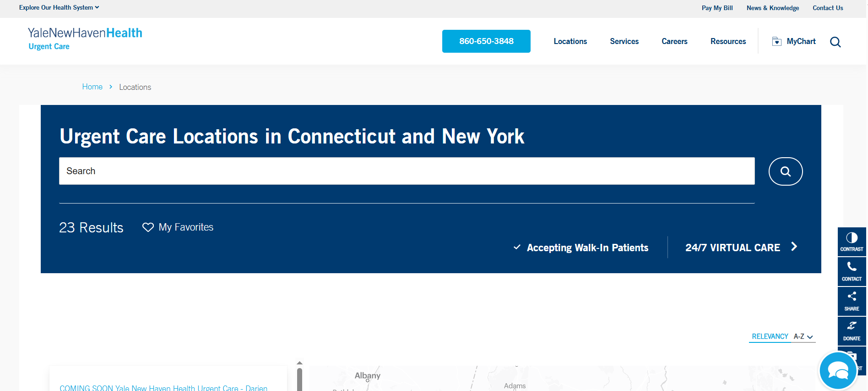Click the header magnifying glass search icon

pos(835,42)
